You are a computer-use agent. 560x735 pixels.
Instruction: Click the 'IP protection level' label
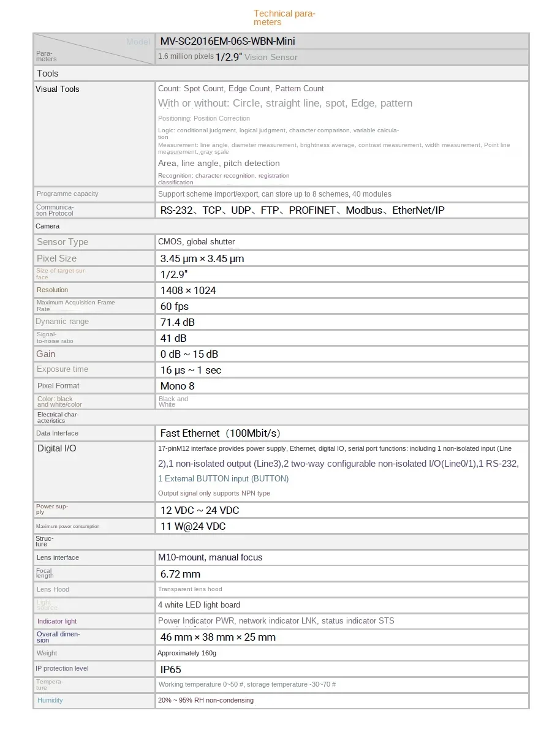tap(62, 669)
